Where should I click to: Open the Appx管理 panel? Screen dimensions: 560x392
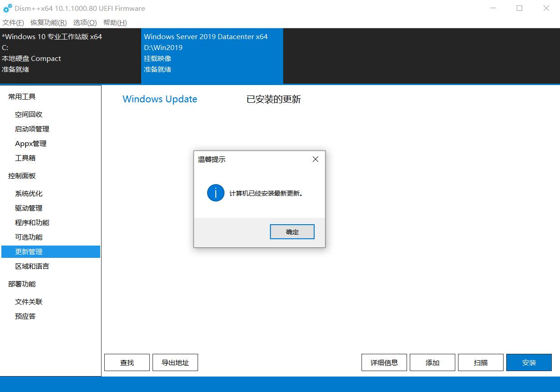click(x=32, y=143)
